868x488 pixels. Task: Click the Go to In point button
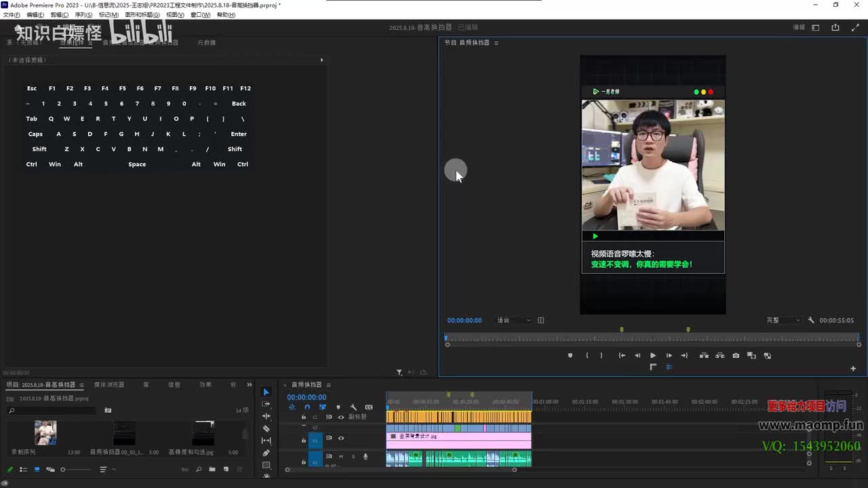click(x=622, y=356)
